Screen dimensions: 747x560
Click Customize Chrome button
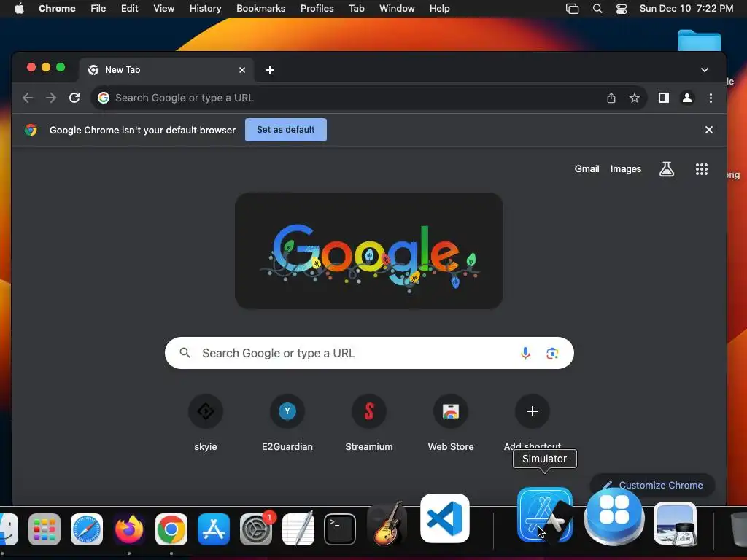[653, 485]
